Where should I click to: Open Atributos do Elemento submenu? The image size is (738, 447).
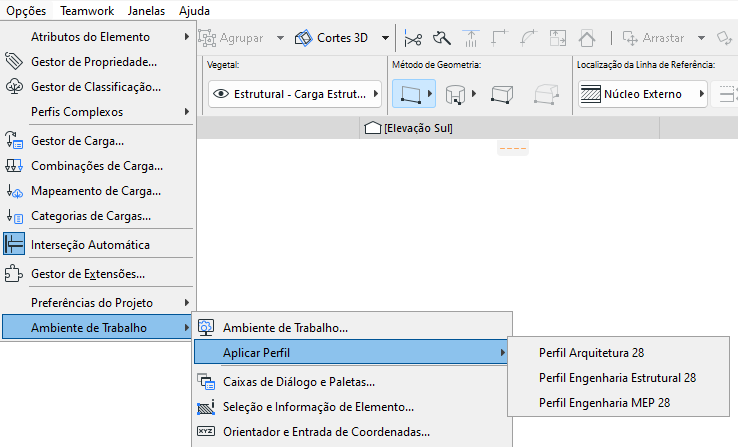99,37
